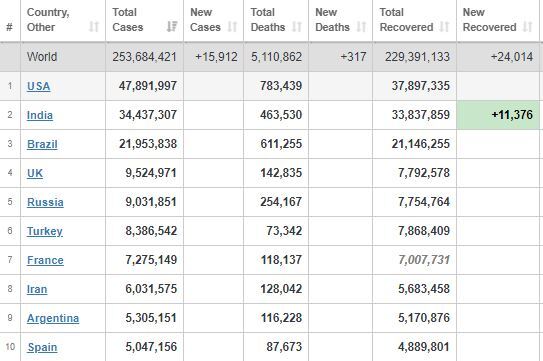Image resolution: width=543 pixels, height=361 pixels.
Task: Open the France country link
Action: pyautogui.click(x=45, y=261)
